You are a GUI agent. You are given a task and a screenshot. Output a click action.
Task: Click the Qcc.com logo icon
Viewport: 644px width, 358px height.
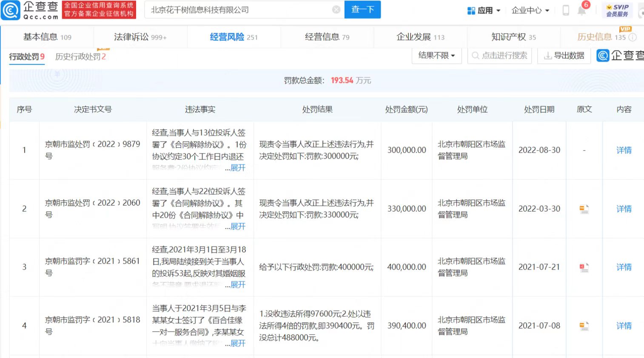[11, 10]
